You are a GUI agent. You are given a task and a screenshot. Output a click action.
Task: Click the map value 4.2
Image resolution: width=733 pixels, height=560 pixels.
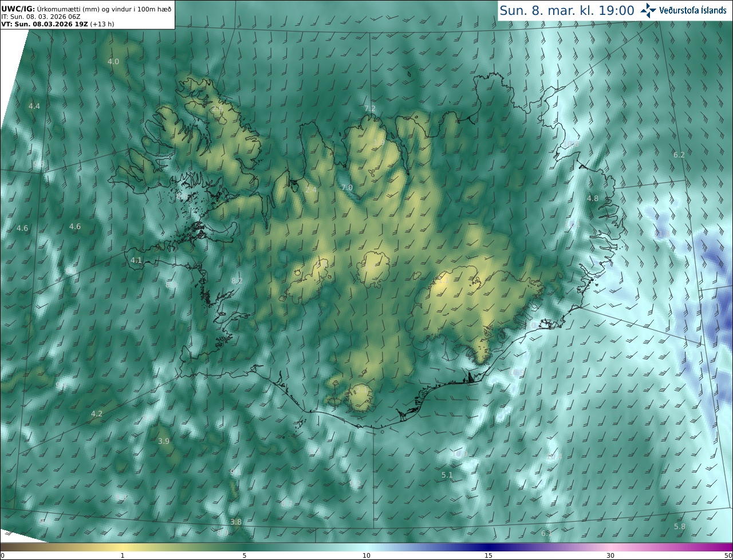point(97,413)
